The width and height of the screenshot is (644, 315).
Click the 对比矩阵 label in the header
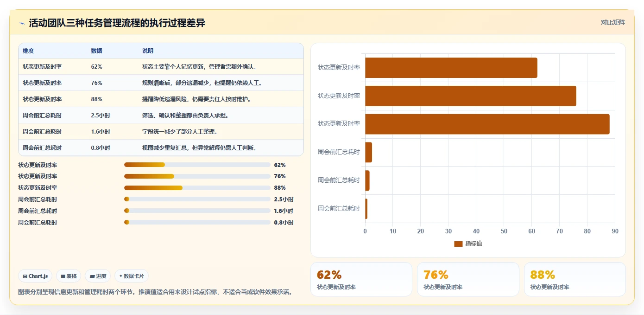tap(612, 22)
